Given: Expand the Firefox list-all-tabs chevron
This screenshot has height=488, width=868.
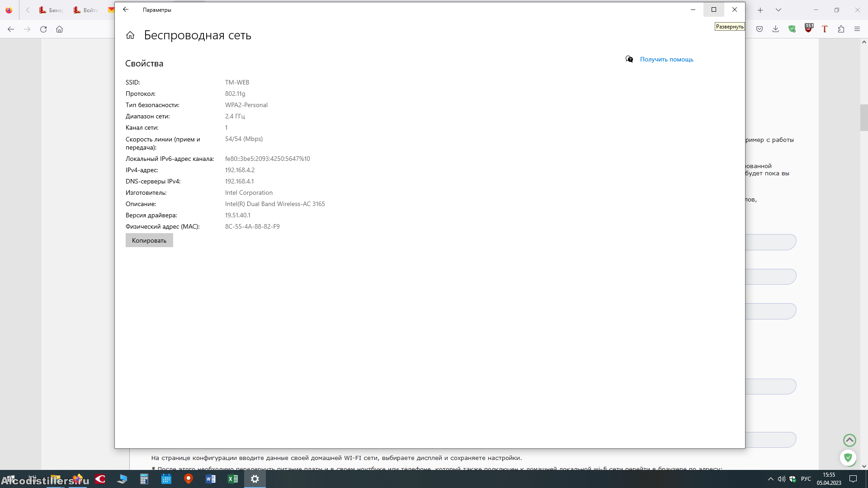Looking at the screenshot, I should point(778,10).
